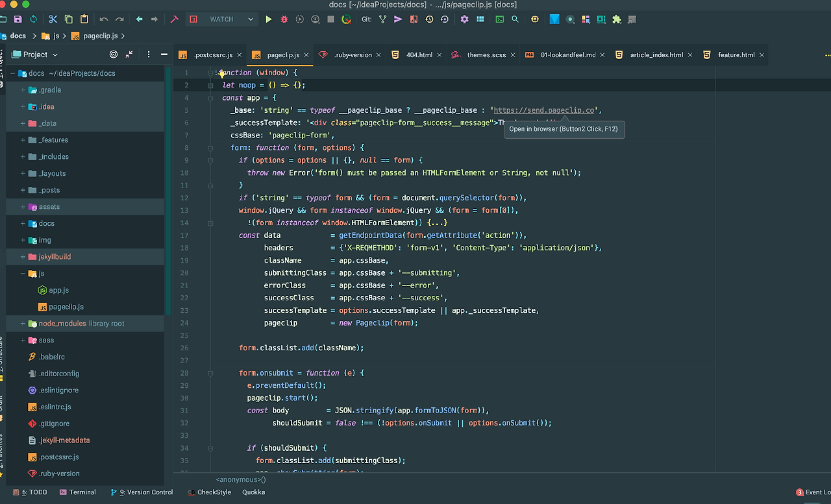This screenshot has width=831, height=504.
Task: Build project with the hammer icon
Action: [x=174, y=19]
